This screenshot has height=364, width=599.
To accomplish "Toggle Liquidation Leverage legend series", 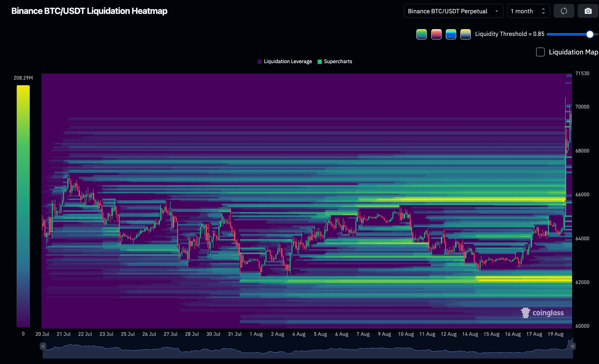I will (285, 62).
